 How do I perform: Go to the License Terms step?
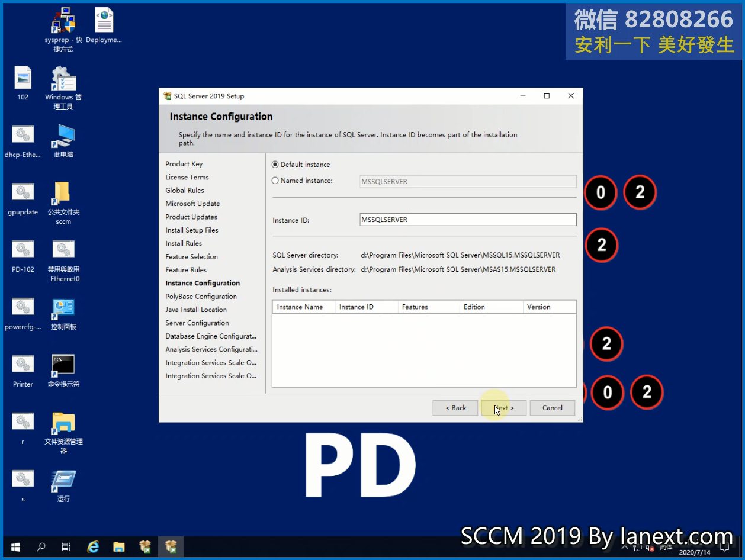pyautogui.click(x=187, y=177)
